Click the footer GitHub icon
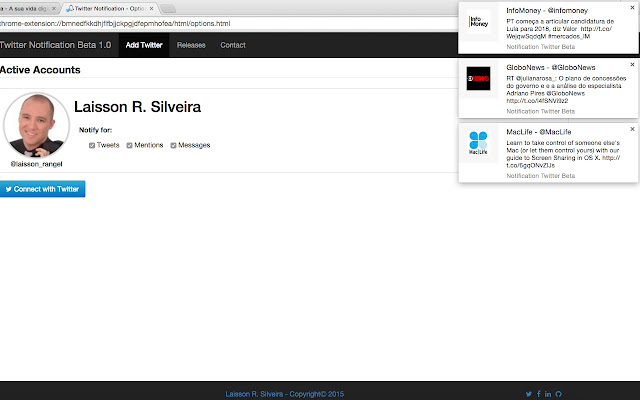Screen dimensions: 640x400 coord(558,394)
